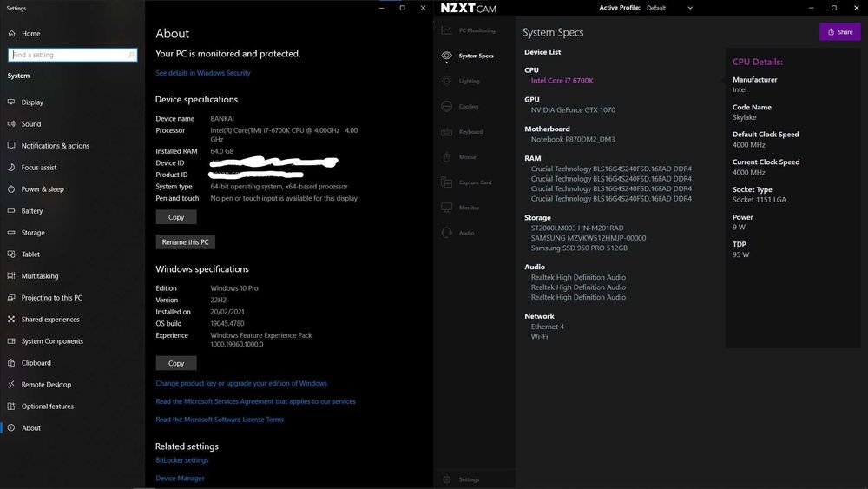
Task: Open Multitasking settings
Action: (40, 276)
